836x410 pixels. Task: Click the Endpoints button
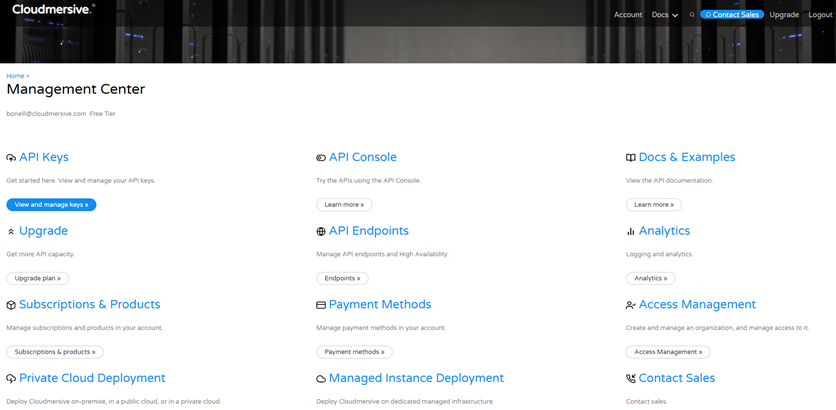pos(342,278)
